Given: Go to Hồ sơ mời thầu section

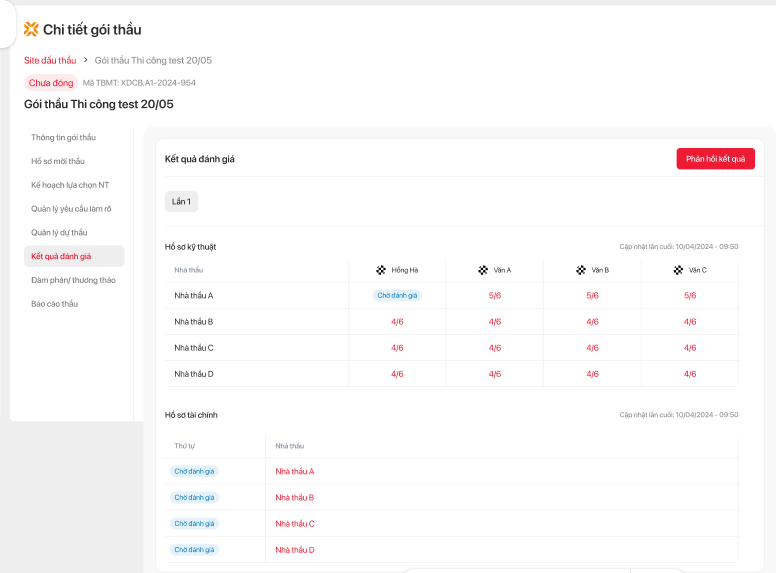Looking at the screenshot, I should [58, 161].
